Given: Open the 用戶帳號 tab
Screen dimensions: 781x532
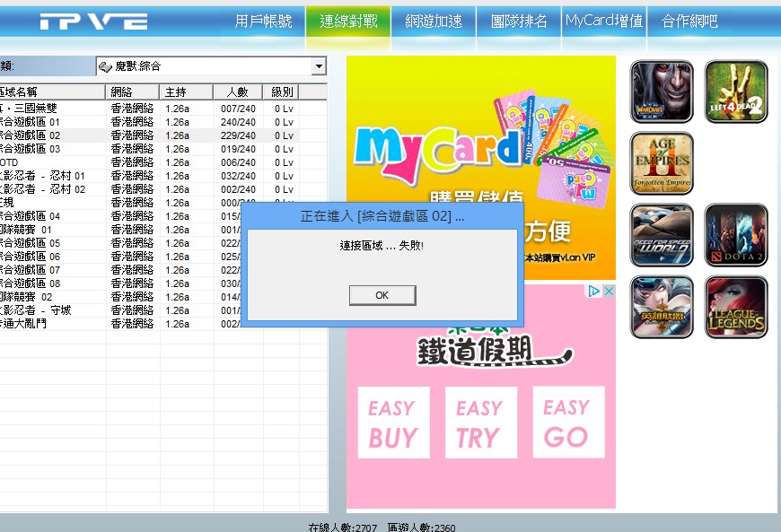Looking at the screenshot, I should [x=263, y=22].
